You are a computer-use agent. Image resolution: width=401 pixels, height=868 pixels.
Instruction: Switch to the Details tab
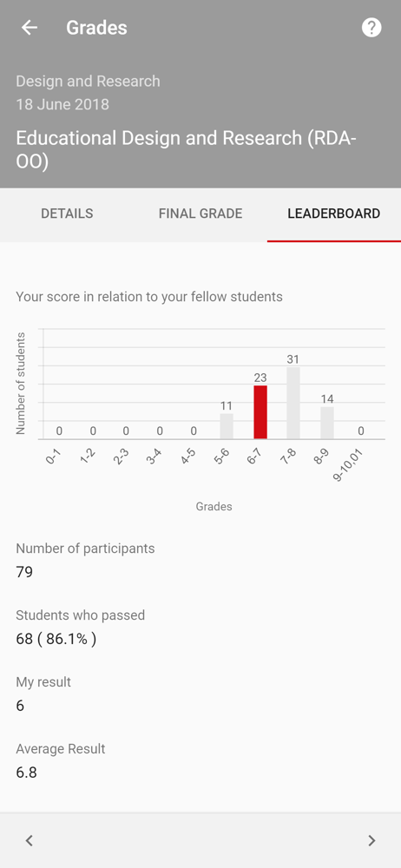pos(67,214)
